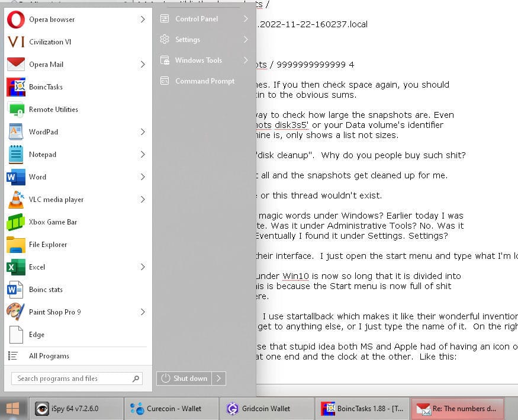Launch VLC media player
The height and width of the screenshot is (420, 518).
click(76, 200)
